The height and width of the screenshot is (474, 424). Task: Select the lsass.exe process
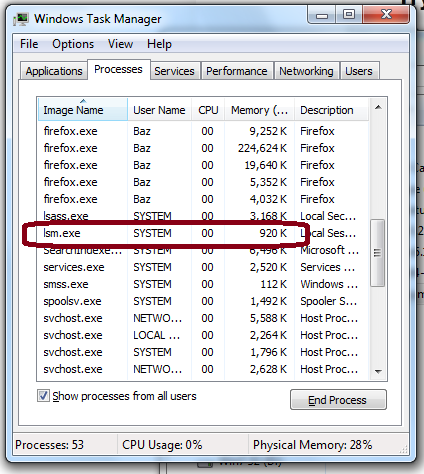[x=203, y=216]
